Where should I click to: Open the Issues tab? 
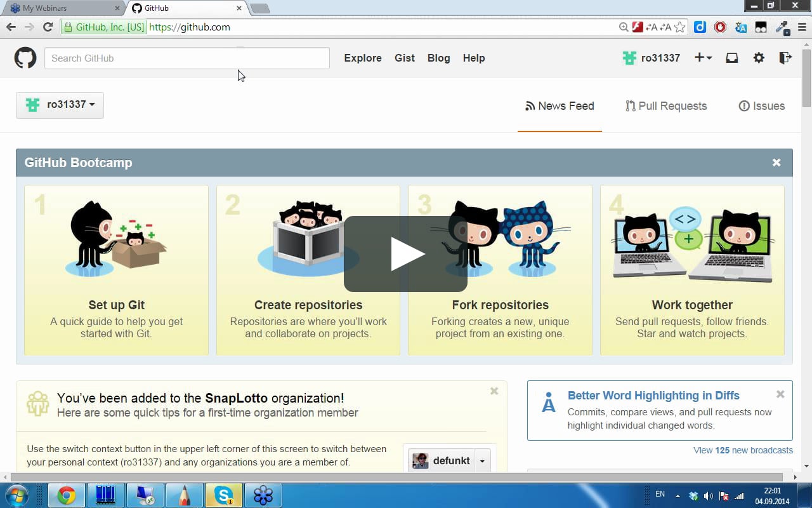[762, 106]
